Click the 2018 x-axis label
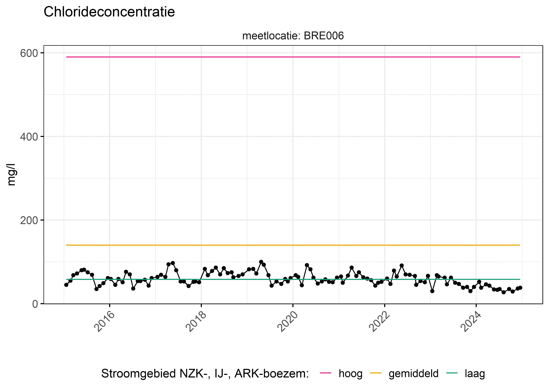The image size is (549, 392). point(196,322)
